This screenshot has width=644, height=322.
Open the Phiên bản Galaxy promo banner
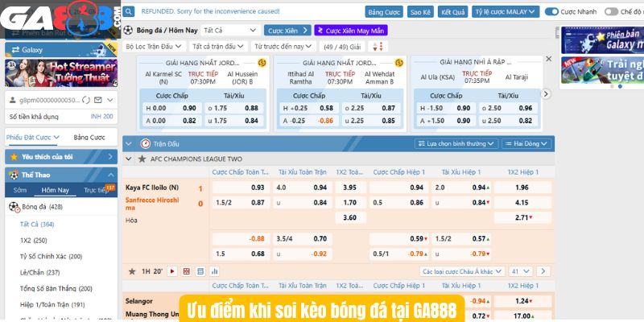[602, 40]
